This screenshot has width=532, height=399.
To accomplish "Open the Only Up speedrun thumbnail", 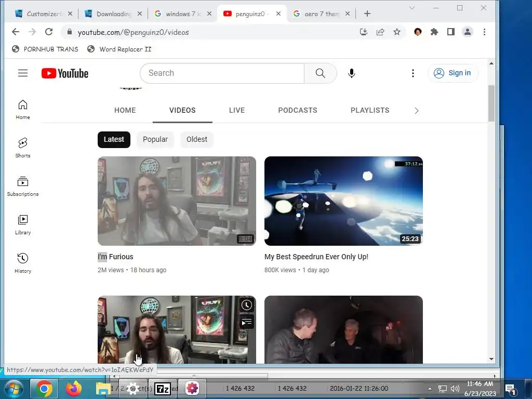I will point(343,201).
